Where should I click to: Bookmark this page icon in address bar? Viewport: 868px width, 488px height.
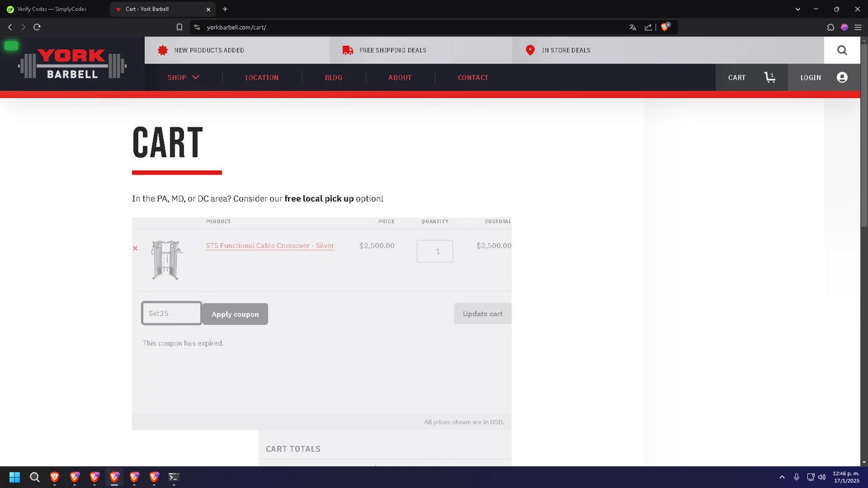[179, 27]
